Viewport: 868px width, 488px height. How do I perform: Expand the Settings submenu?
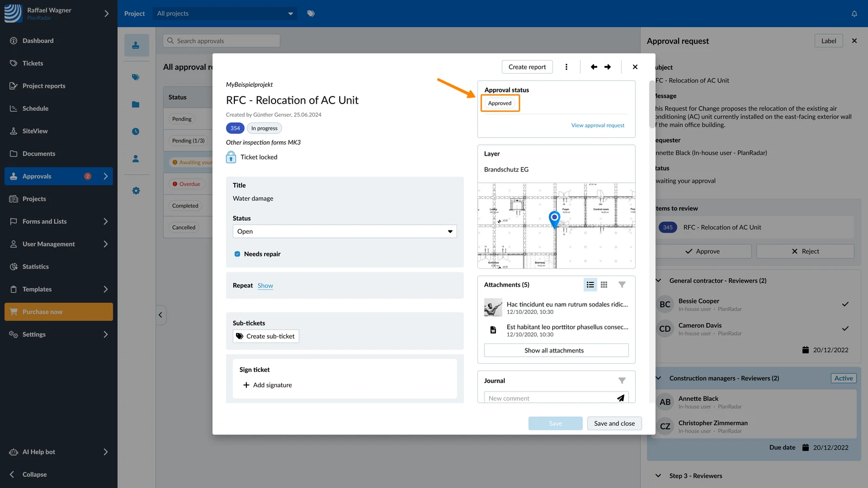point(105,335)
